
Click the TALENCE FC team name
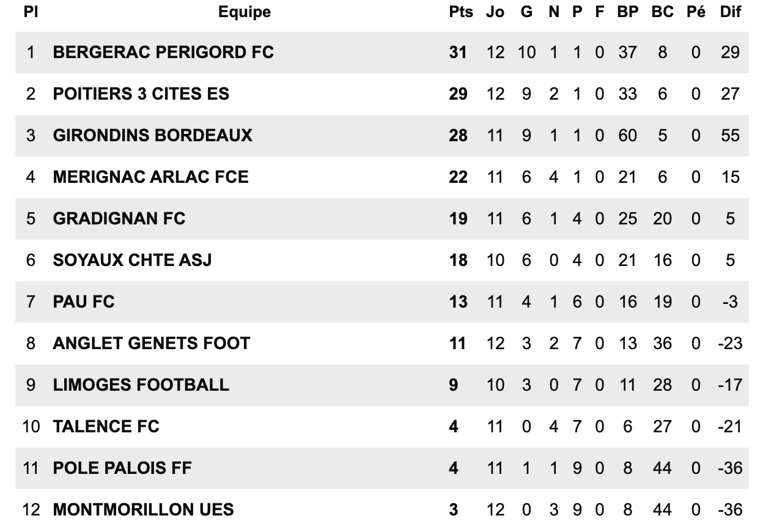106,427
